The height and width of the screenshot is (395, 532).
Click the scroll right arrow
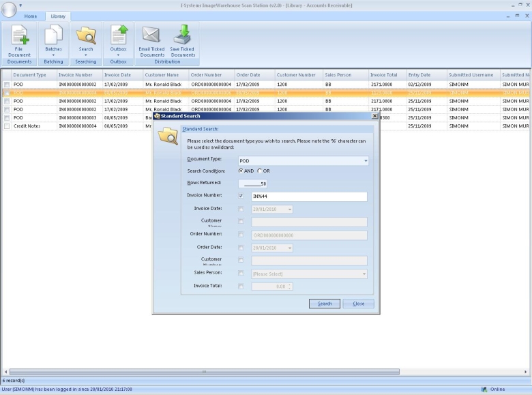(526, 372)
